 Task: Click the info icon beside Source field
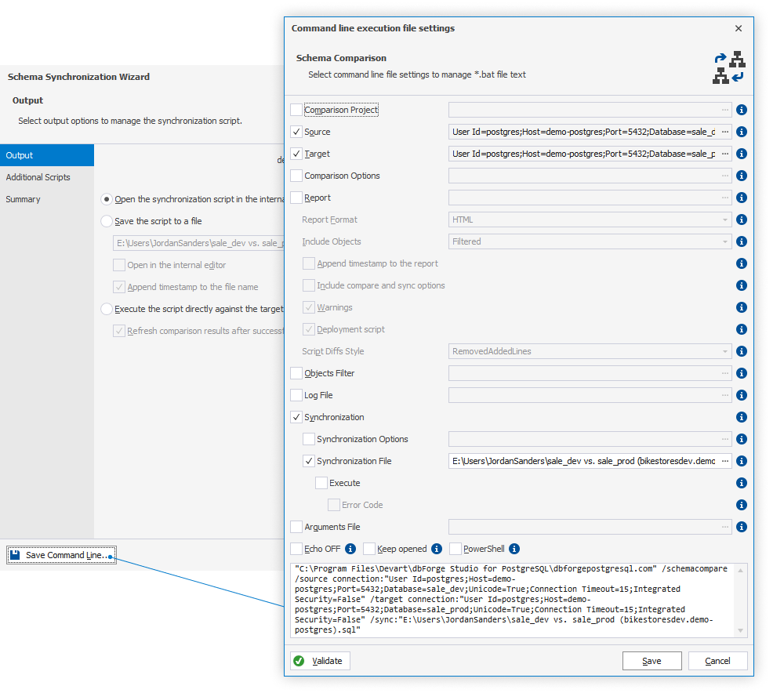click(742, 132)
